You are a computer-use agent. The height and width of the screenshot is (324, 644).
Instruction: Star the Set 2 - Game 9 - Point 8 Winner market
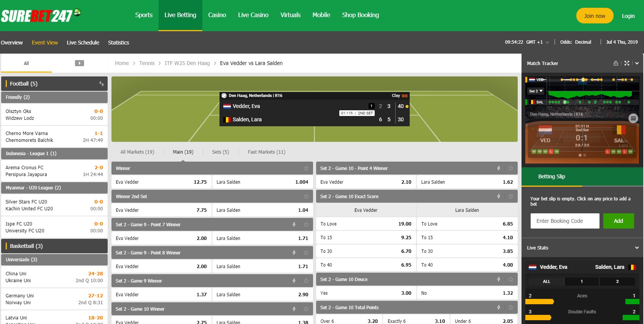(x=306, y=253)
